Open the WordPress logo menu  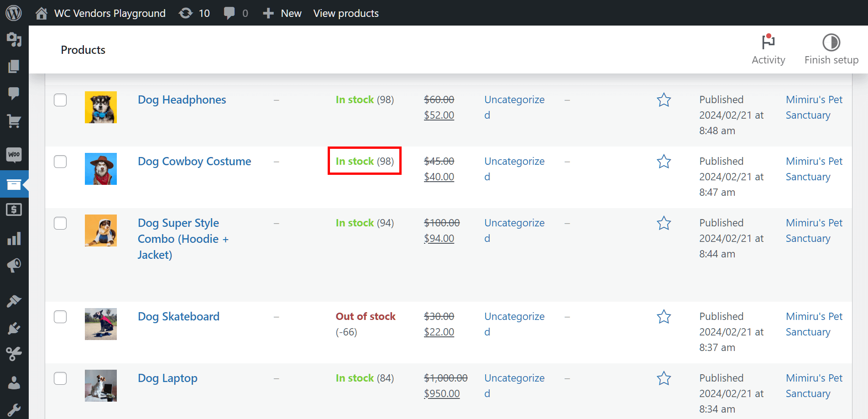(x=14, y=13)
